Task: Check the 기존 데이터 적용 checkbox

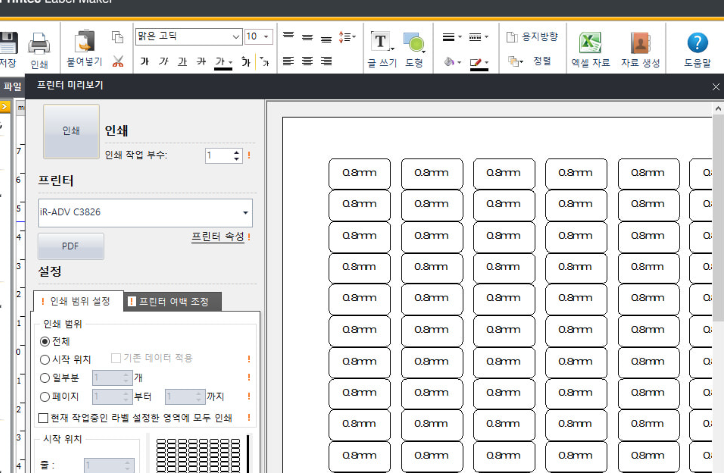Action: click(x=116, y=358)
